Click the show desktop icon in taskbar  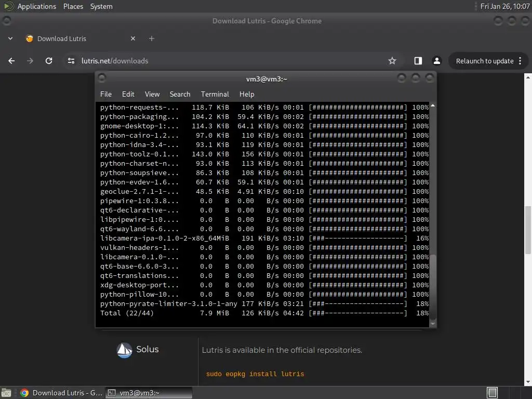click(6, 393)
